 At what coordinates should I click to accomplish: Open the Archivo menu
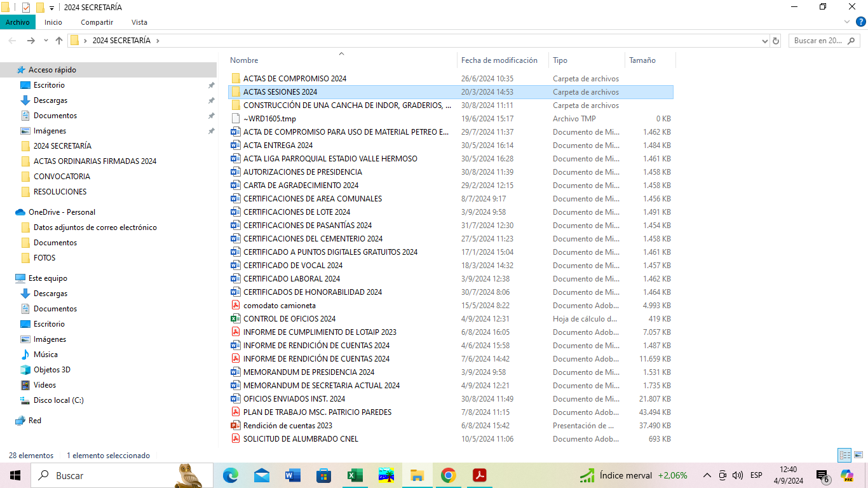[x=18, y=22]
